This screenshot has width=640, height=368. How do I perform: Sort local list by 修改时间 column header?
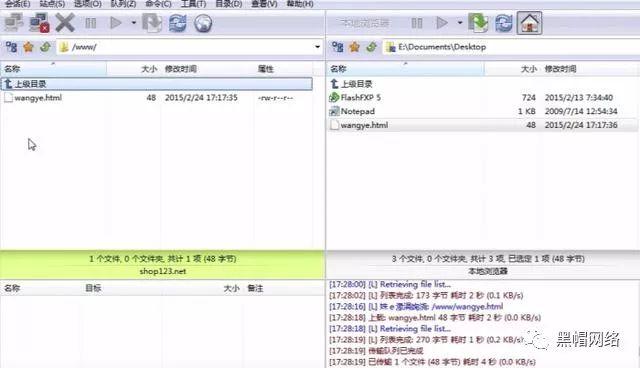pos(589,69)
